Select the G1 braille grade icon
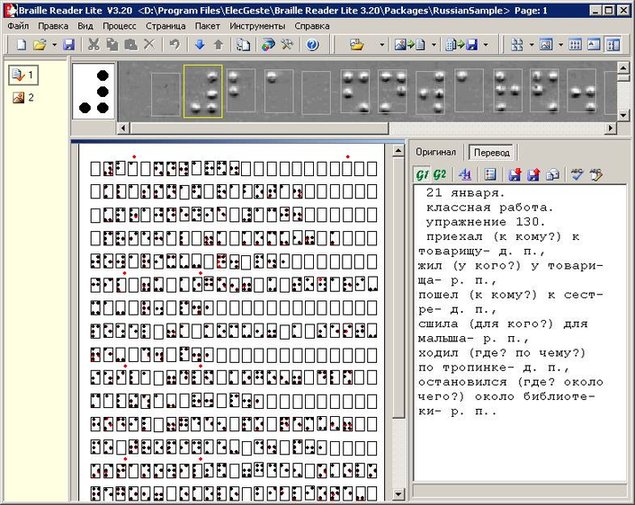Image resolution: width=635 pixels, height=505 pixels. click(424, 175)
